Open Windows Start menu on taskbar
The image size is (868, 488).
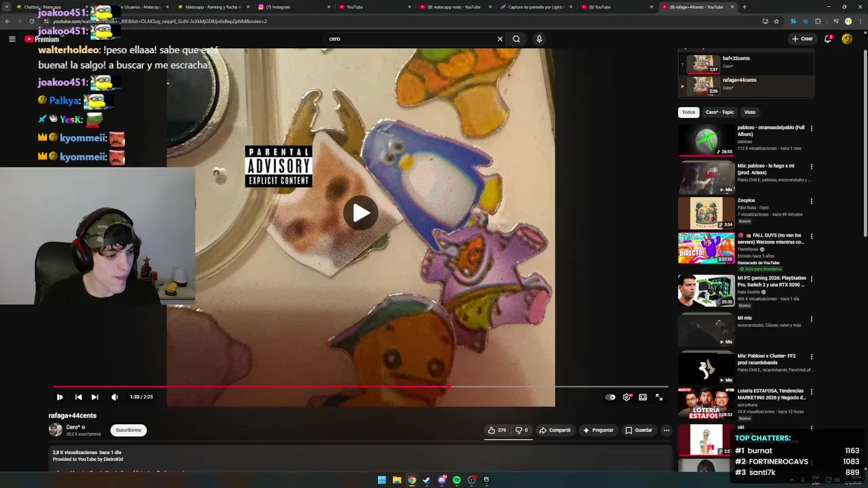382,480
